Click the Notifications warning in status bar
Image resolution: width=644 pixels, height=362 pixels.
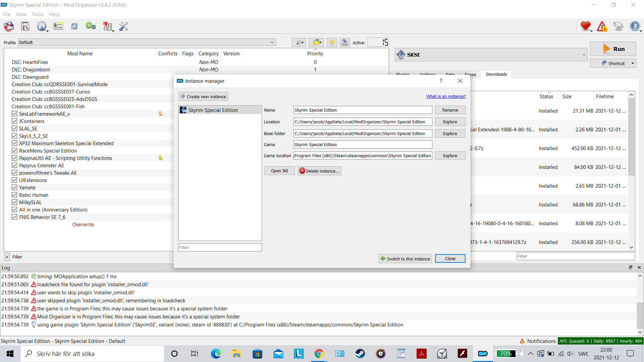coord(538,341)
